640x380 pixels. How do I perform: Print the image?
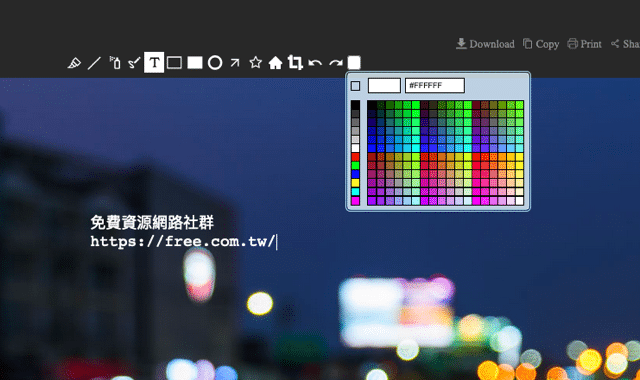[x=584, y=44]
